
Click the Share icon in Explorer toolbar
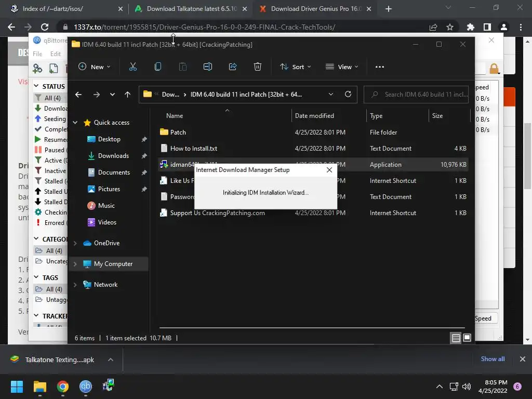pos(233,67)
